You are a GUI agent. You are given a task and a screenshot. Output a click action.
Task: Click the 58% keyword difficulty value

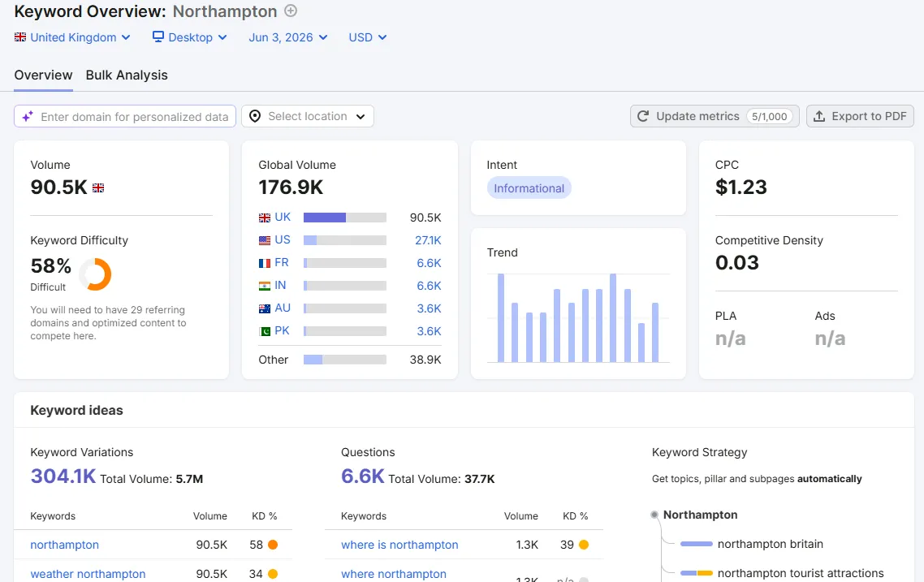[50, 265]
